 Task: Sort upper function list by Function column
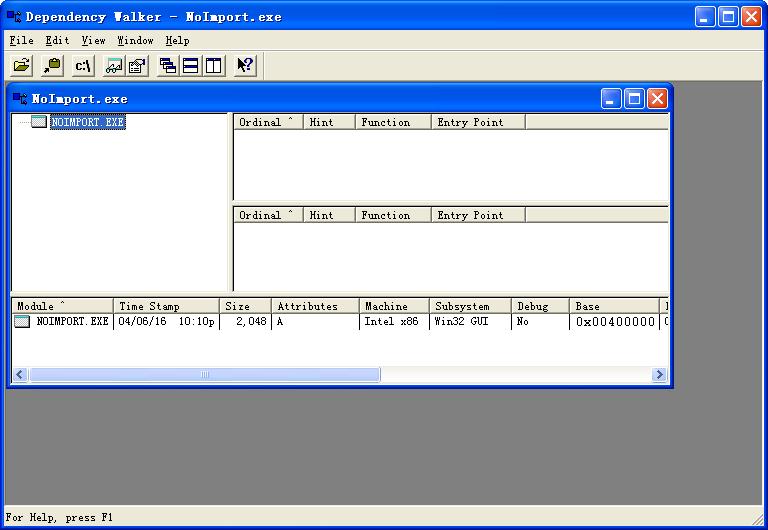(393, 122)
